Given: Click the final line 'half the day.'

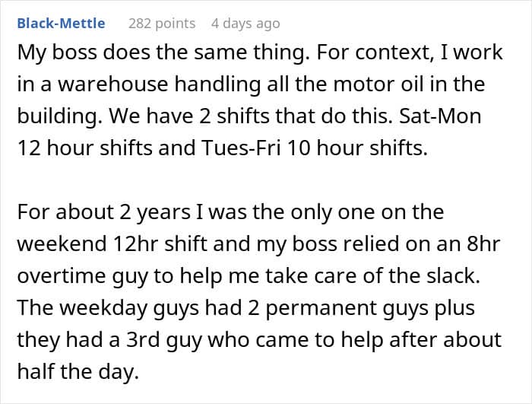Looking at the screenshot, I should click(x=78, y=372).
